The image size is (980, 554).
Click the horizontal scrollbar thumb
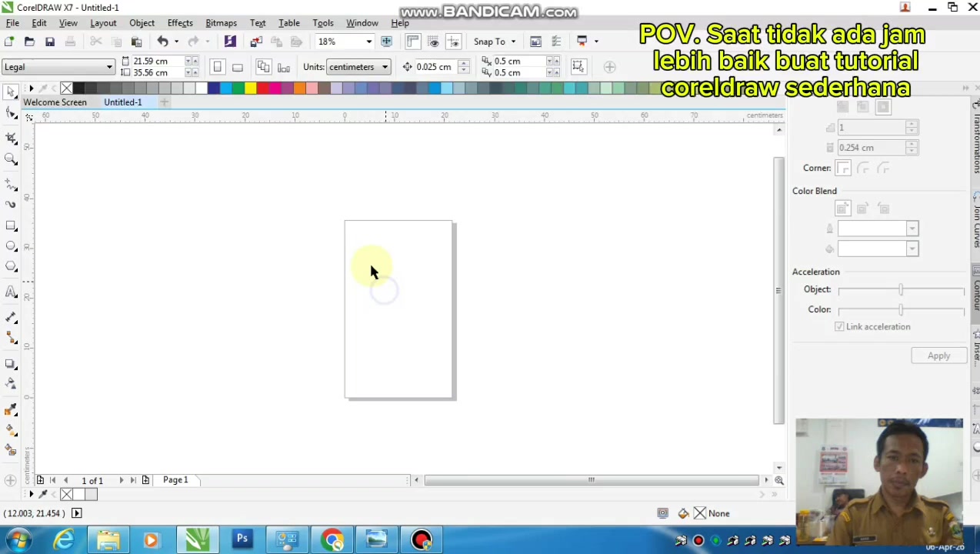(x=592, y=480)
